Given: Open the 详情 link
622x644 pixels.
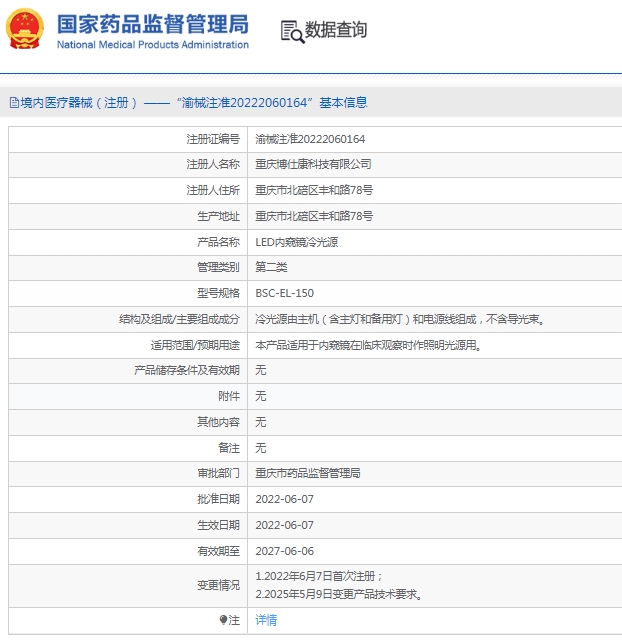Looking at the screenshot, I should (x=266, y=620).
